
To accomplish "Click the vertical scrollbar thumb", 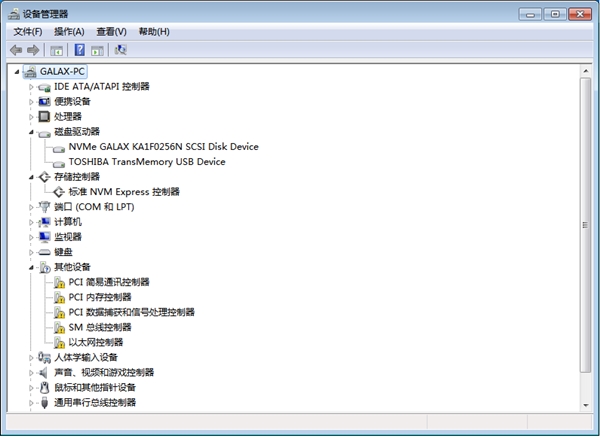I will point(585,225).
